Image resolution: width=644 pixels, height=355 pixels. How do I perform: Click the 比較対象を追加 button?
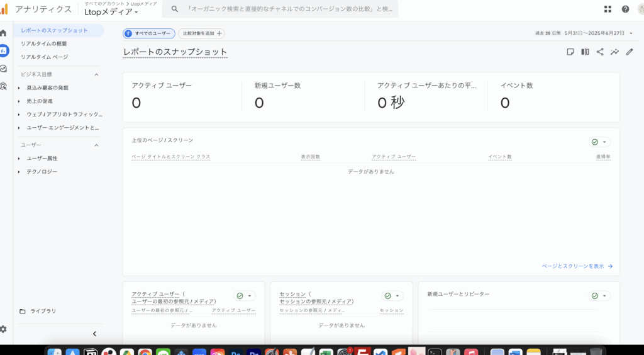click(201, 33)
